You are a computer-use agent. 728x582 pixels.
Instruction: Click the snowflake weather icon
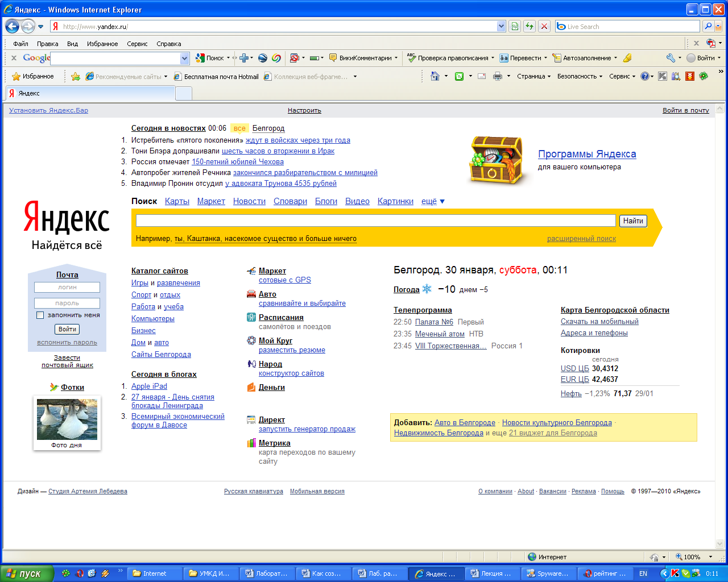(x=427, y=289)
